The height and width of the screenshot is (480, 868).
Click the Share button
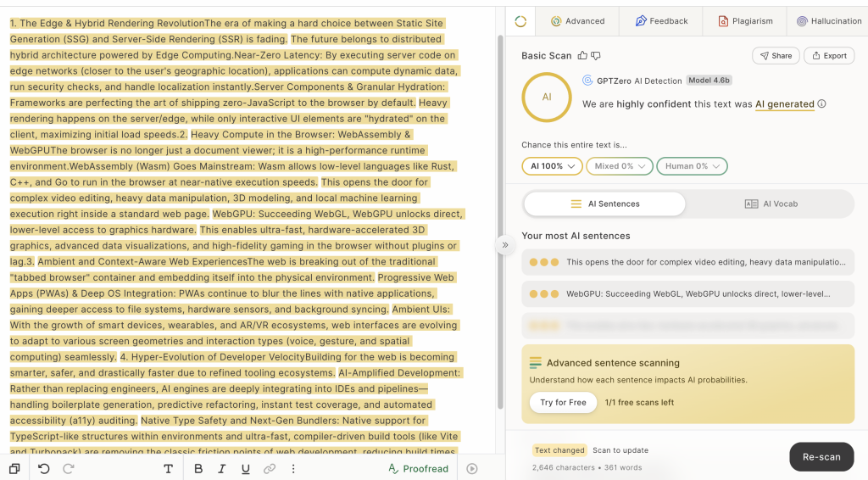click(x=776, y=55)
